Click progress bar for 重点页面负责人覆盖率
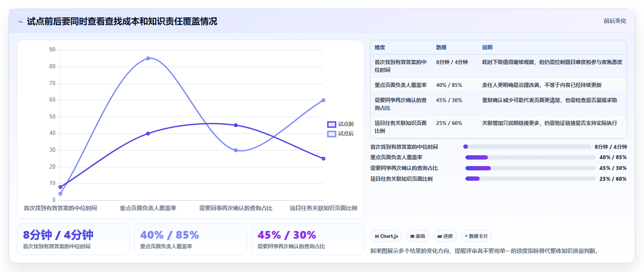Viewport: 644px width, 272px height. [x=530, y=157]
